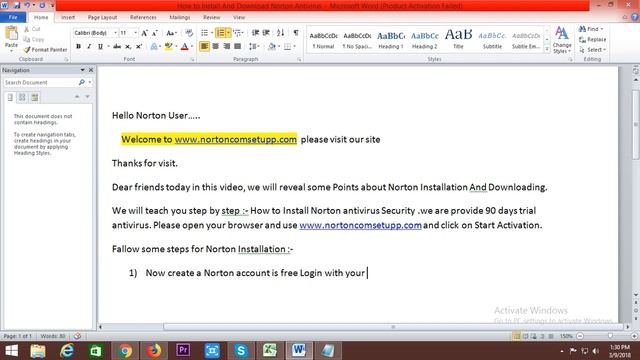The image size is (640, 360).
Task: Close the Navigation pane
Action: pos(91,70)
